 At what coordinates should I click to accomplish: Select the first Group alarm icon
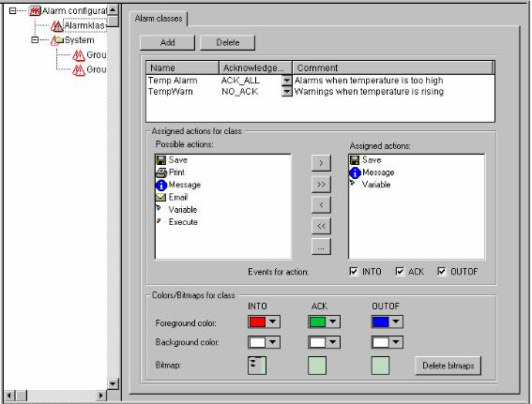click(79, 55)
